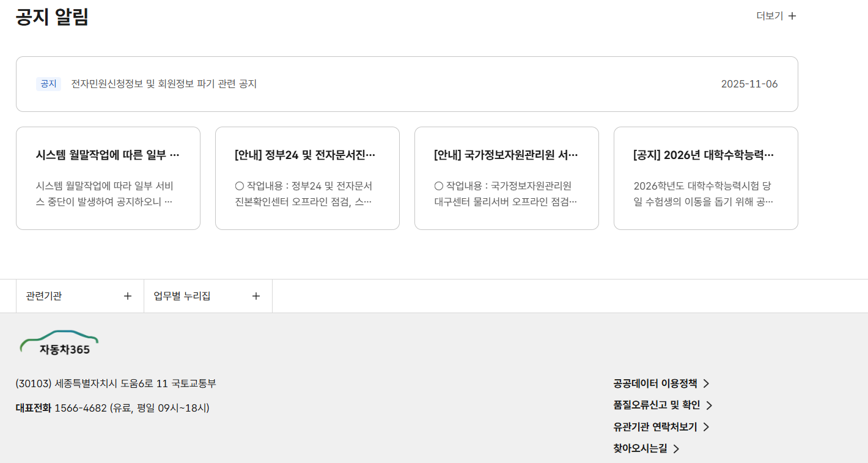Image resolution: width=868 pixels, height=463 pixels.
Task: Click the arrow beside 품질오류신고 및 확인
Action: point(710,405)
